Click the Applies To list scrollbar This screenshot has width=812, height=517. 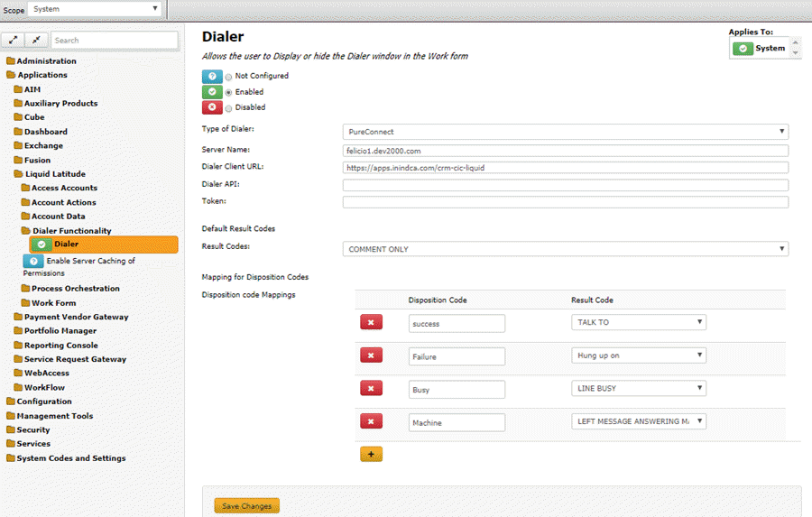click(795, 48)
